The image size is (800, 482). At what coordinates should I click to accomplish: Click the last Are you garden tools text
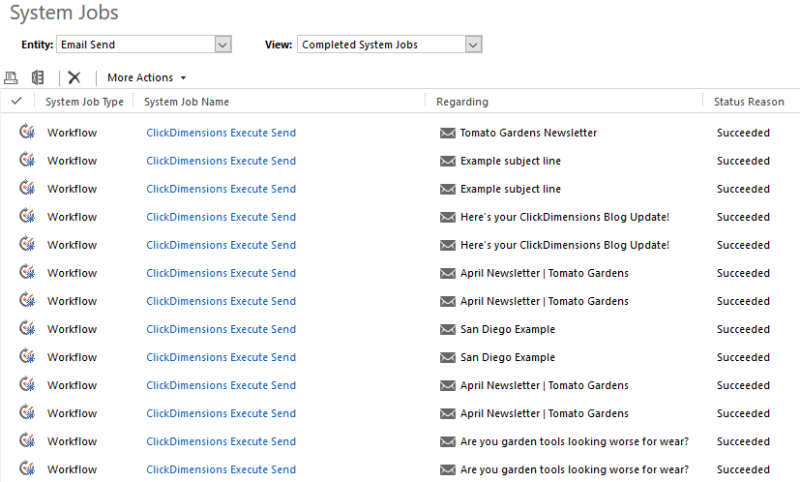574,469
